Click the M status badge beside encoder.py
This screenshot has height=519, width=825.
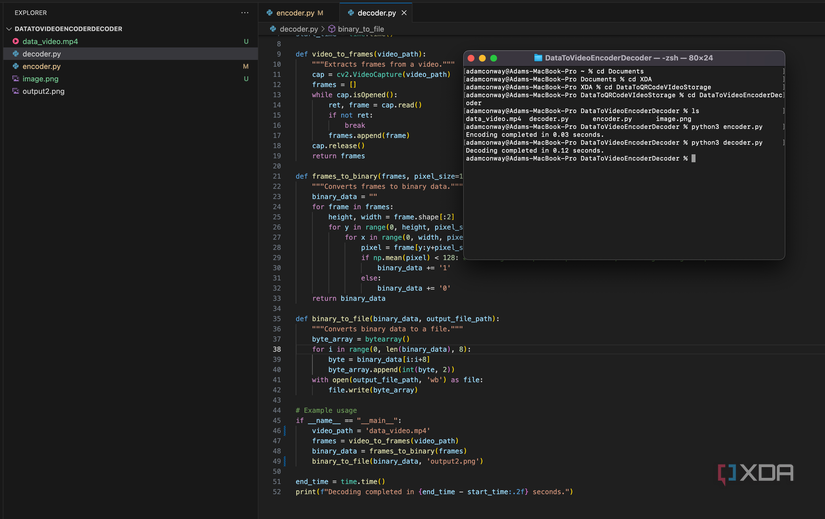[246, 66]
